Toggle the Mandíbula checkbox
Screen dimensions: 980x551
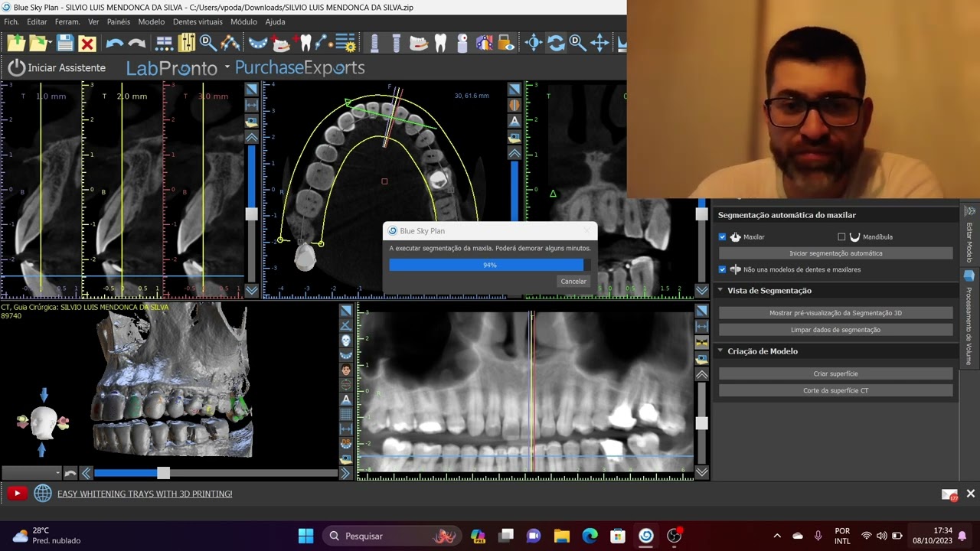(841, 237)
